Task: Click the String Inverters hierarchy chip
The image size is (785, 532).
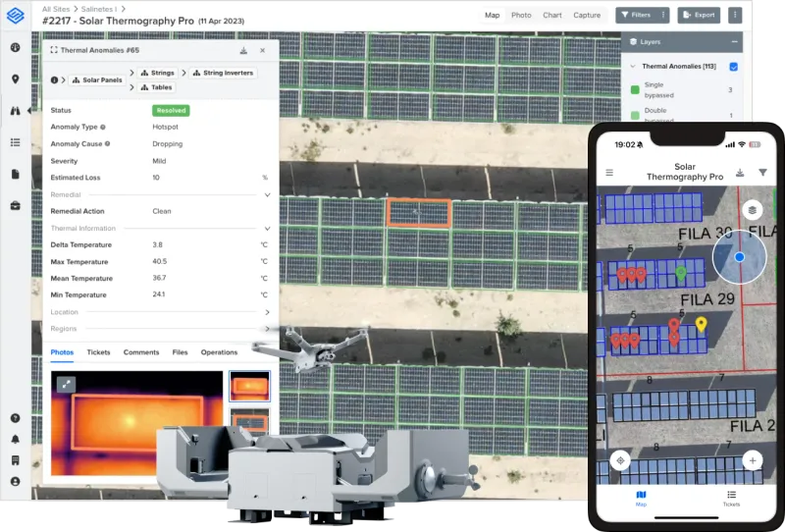Action: 223,73
